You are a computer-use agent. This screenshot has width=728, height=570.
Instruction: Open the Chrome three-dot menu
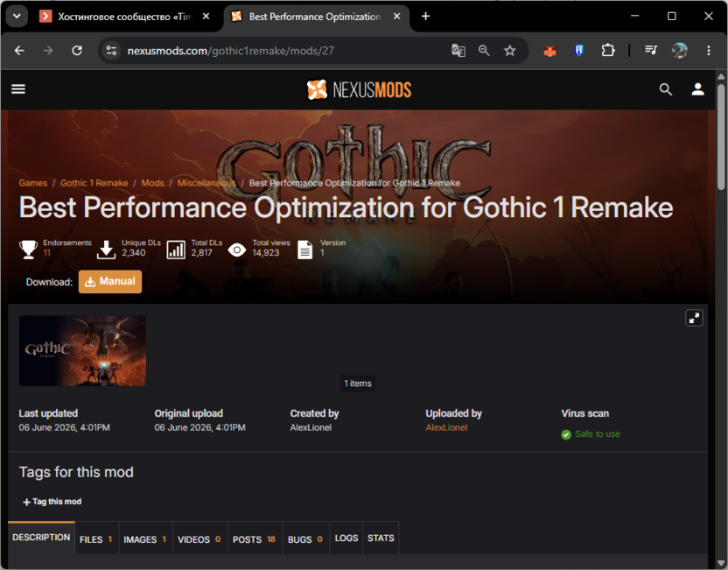709,51
